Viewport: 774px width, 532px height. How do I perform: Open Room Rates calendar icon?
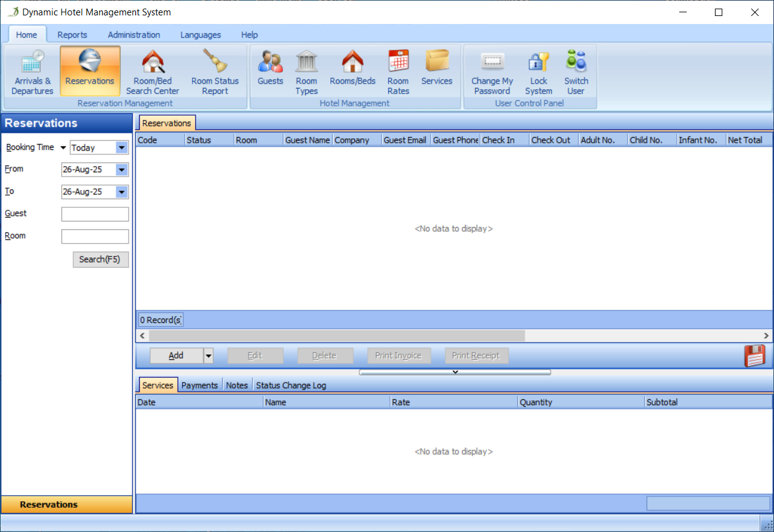click(398, 71)
